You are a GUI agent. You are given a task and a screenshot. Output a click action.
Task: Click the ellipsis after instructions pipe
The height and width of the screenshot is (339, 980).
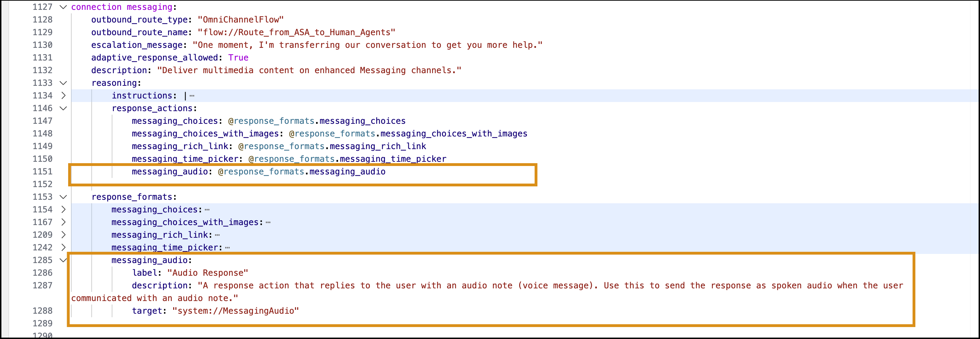tap(192, 96)
